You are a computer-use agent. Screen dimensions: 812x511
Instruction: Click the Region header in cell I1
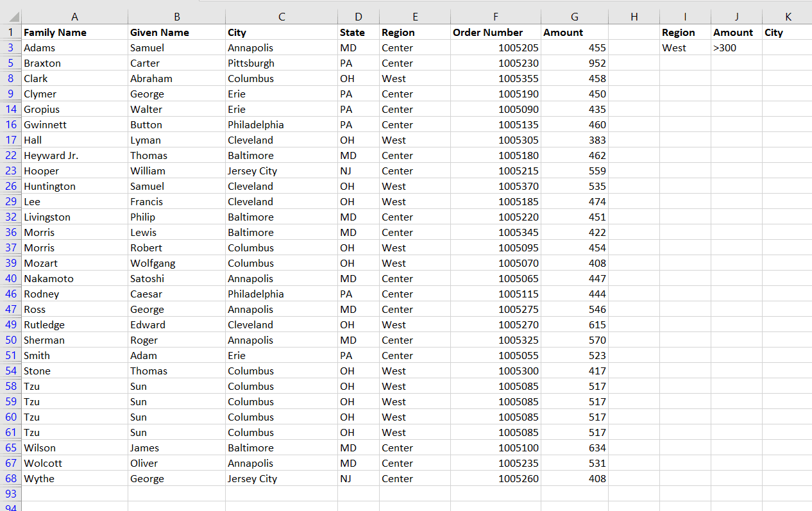[x=684, y=32]
